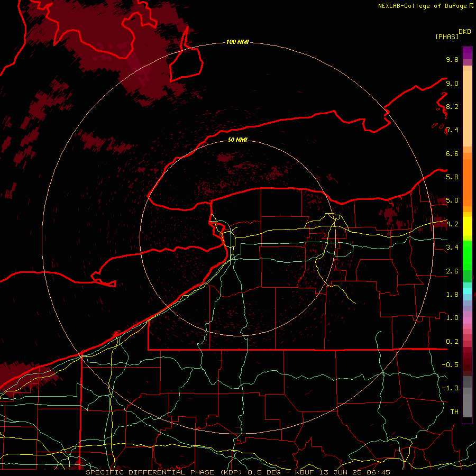Select the yellow band of the color scale
The image size is (476, 476).
pos(467,226)
